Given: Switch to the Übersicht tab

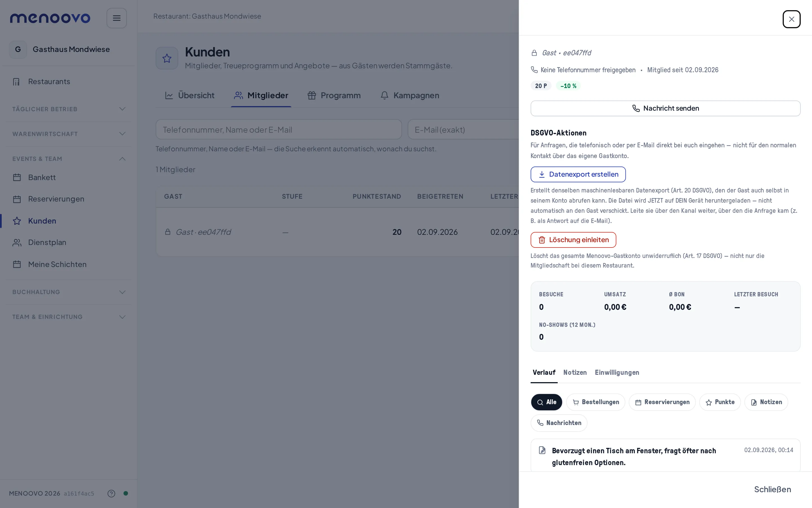Looking at the screenshot, I should pyautogui.click(x=189, y=95).
